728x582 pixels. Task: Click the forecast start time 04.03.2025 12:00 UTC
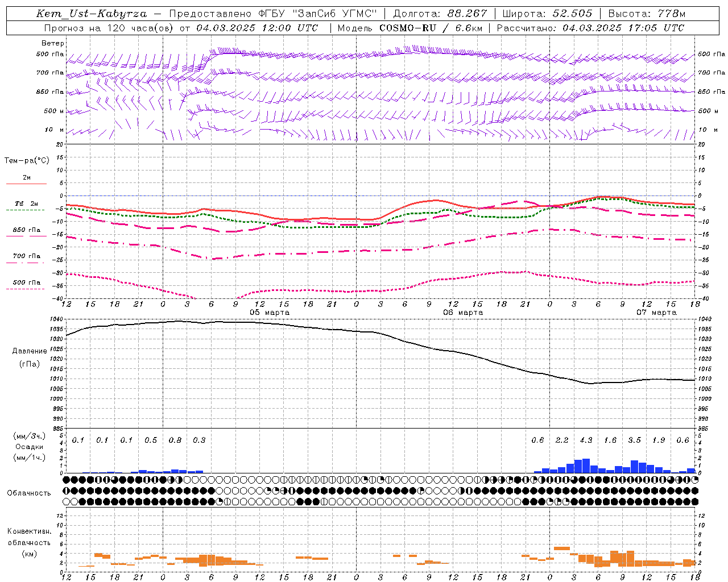[x=258, y=28]
